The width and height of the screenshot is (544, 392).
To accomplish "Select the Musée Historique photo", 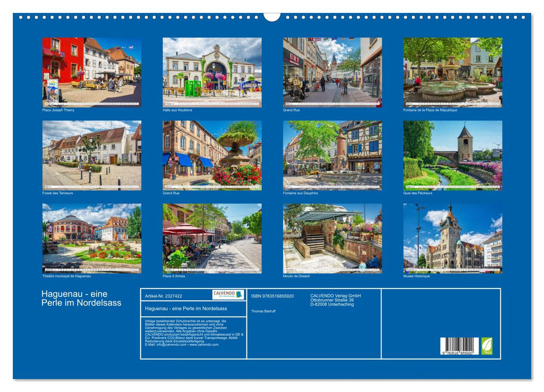I will (x=453, y=239).
